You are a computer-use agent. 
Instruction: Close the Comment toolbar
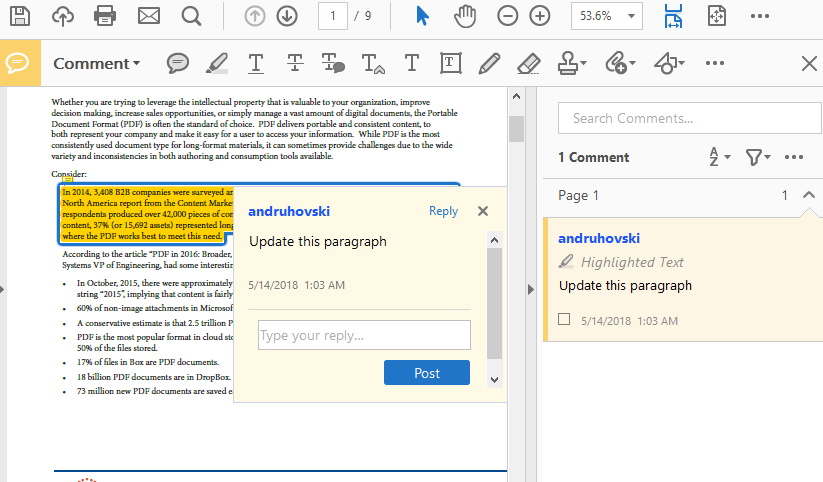(x=809, y=64)
